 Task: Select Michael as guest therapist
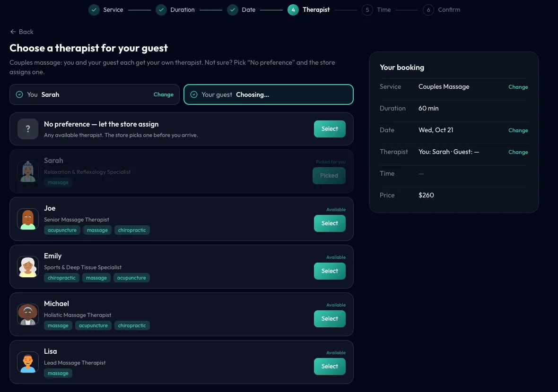(330, 318)
